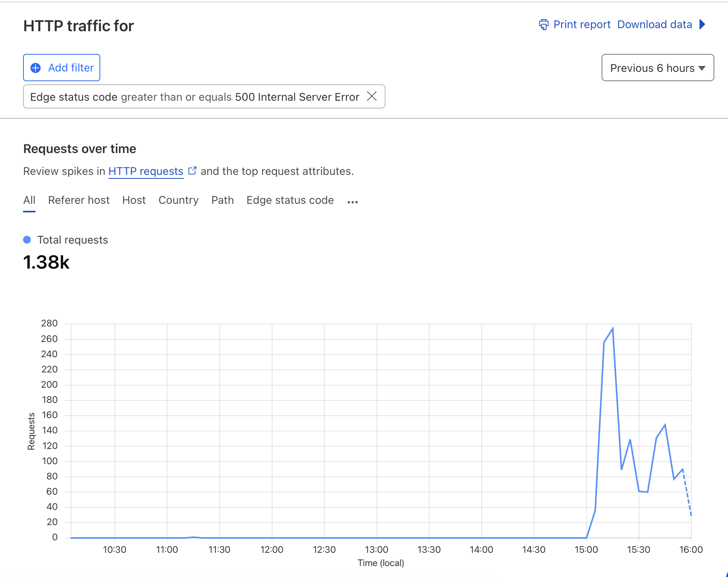Click the Print report link
The width and height of the screenshot is (728, 577).
(582, 25)
